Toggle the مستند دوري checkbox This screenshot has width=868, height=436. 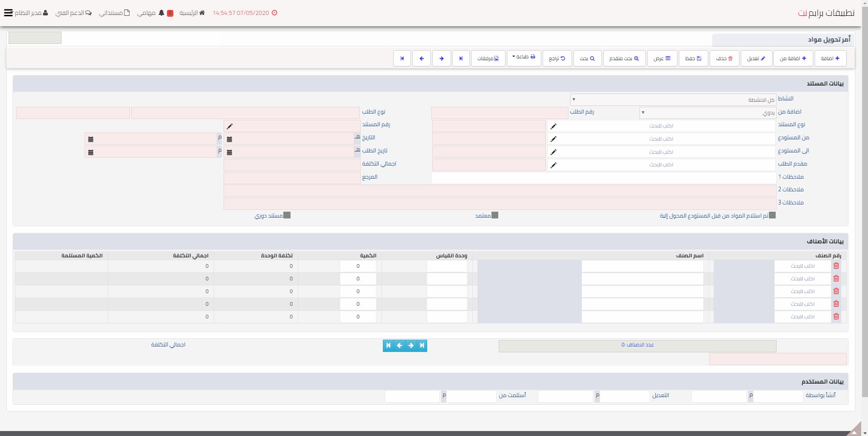click(x=287, y=215)
